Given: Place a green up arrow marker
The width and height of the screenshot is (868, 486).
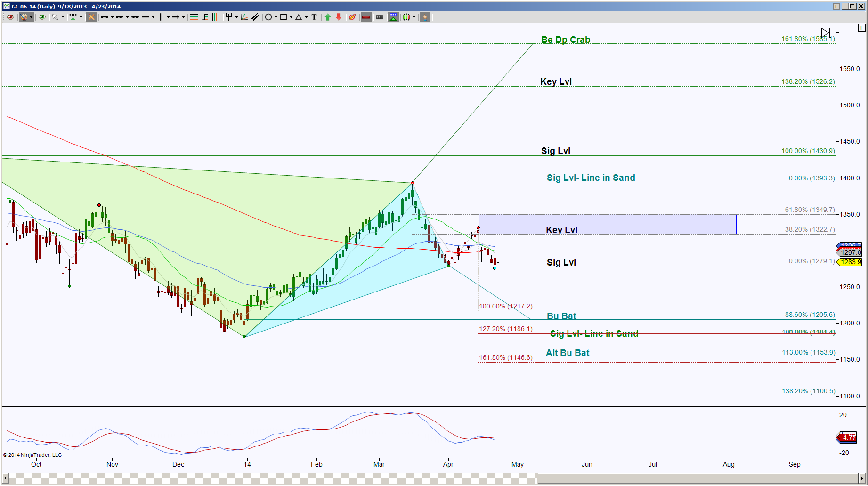Looking at the screenshot, I should click(328, 17).
